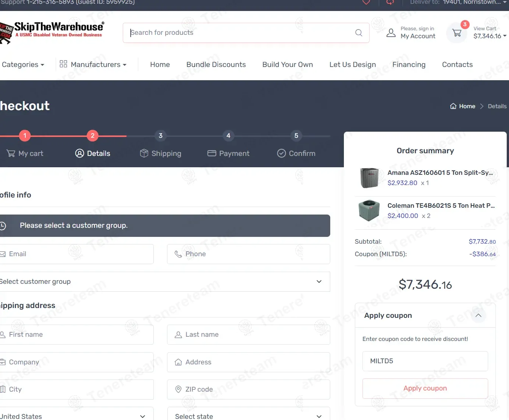The image size is (509, 420).
Task: Open the Manufacturers dropdown menu
Action: (x=93, y=65)
